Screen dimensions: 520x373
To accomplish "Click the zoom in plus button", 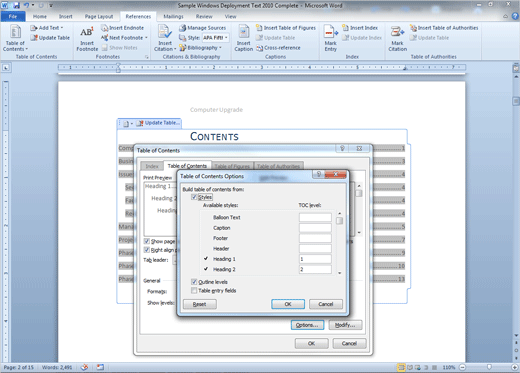I will [x=515, y=367].
